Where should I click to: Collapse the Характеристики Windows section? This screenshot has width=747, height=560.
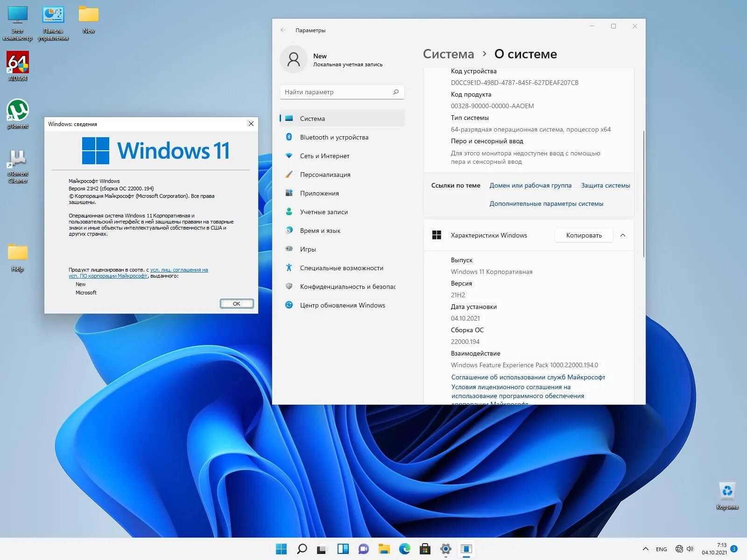coord(623,235)
